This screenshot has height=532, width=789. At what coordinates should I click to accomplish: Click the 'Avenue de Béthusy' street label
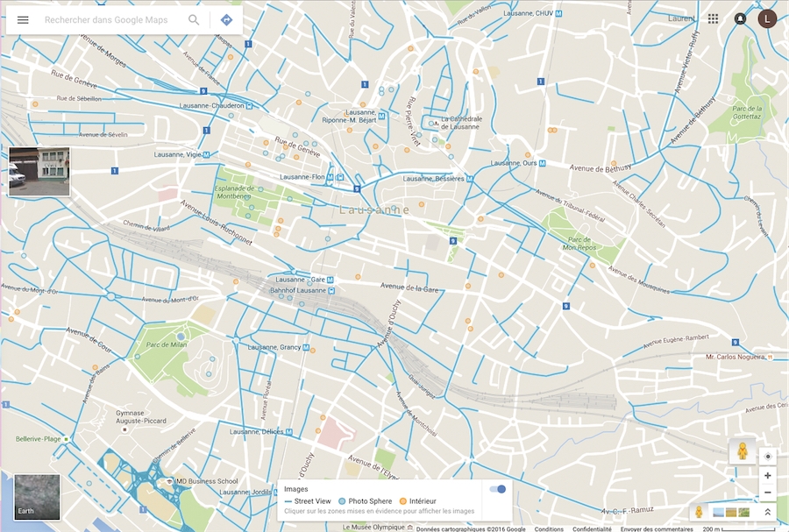pyautogui.click(x=600, y=168)
